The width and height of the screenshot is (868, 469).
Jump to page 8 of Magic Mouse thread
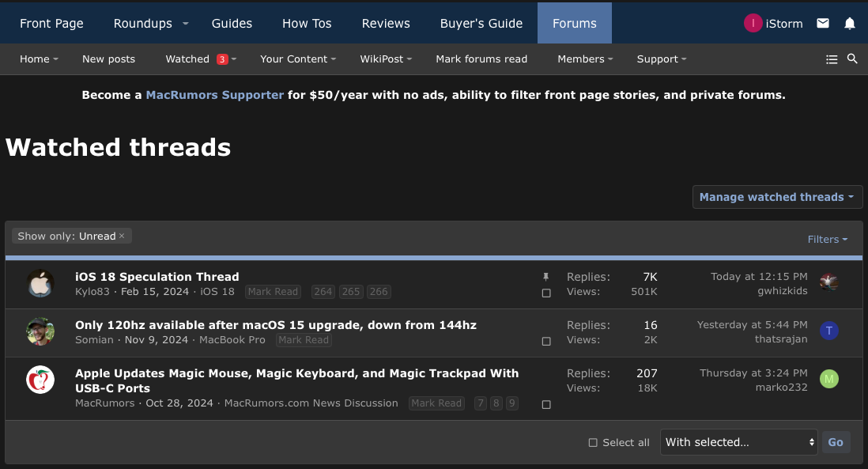coord(496,403)
